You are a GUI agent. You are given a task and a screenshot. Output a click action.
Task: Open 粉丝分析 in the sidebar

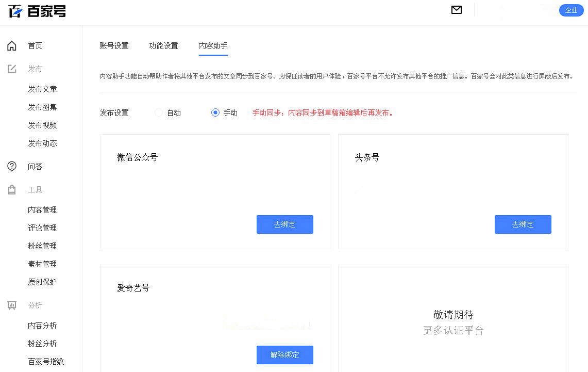click(42, 344)
